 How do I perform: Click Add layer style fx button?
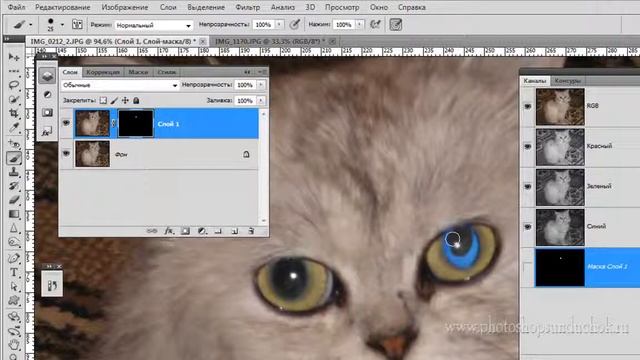point(169,231)
